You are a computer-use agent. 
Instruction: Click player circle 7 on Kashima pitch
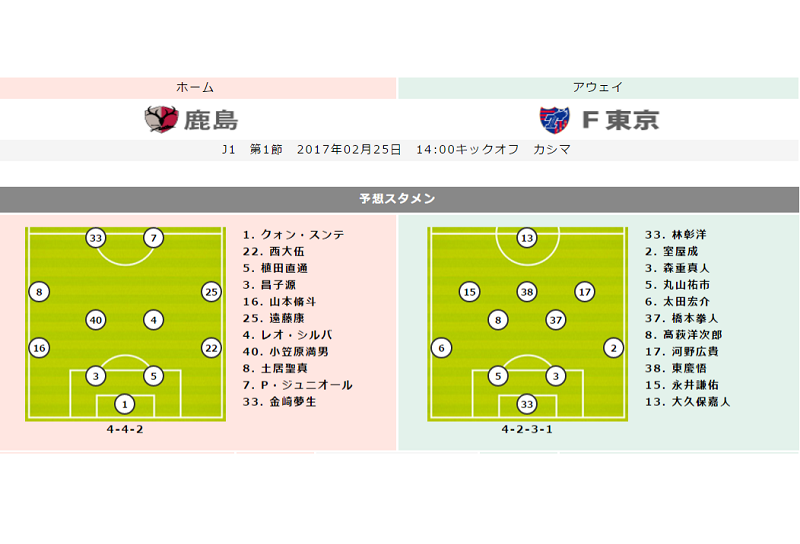(153, 238)
